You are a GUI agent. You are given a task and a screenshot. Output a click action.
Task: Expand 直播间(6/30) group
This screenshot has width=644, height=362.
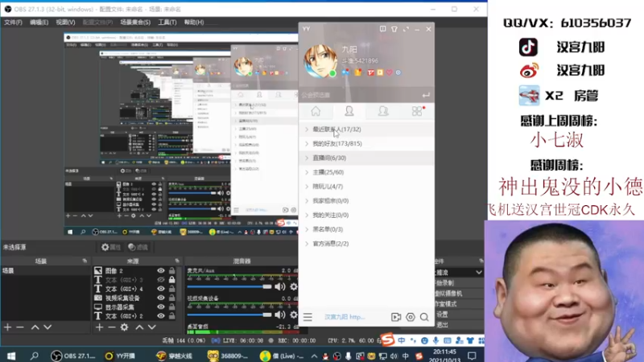tap(366, 158)
